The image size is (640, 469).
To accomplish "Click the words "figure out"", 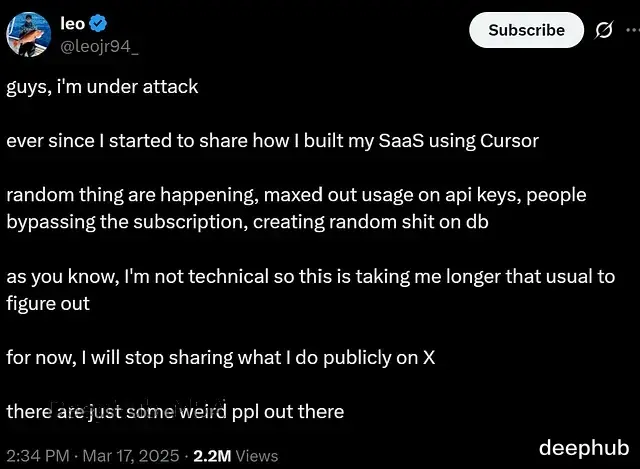I will [x=48, y=303].
